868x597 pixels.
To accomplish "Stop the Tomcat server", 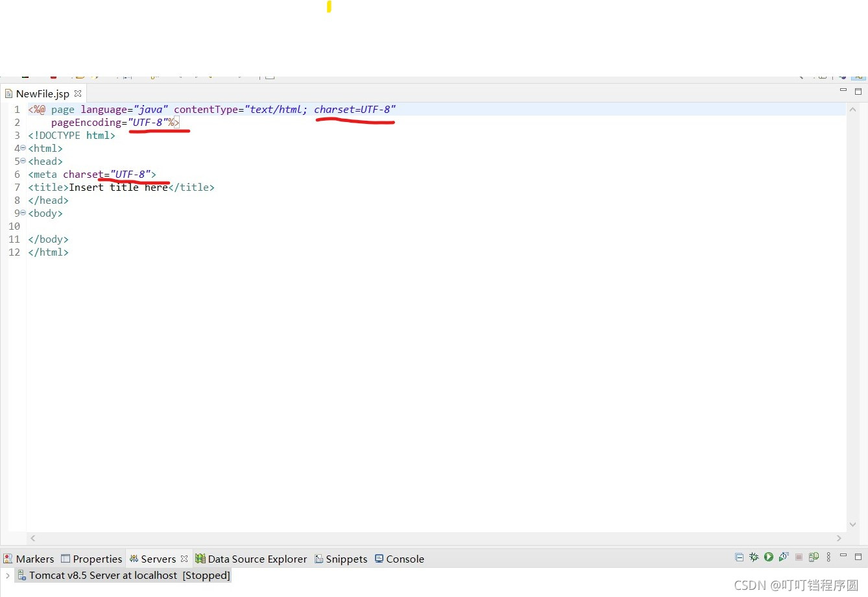I will [x=798, y=557].
